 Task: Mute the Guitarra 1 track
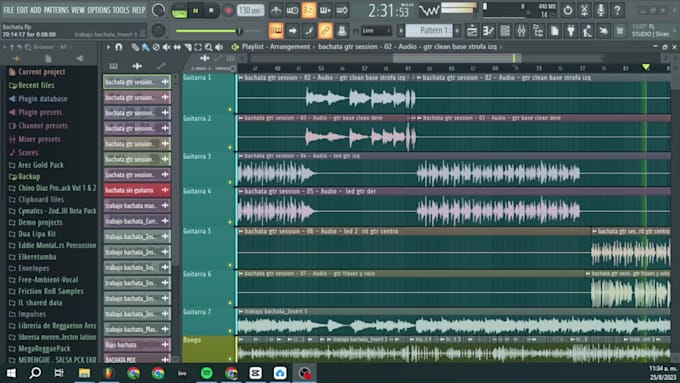tap(230, 109)
